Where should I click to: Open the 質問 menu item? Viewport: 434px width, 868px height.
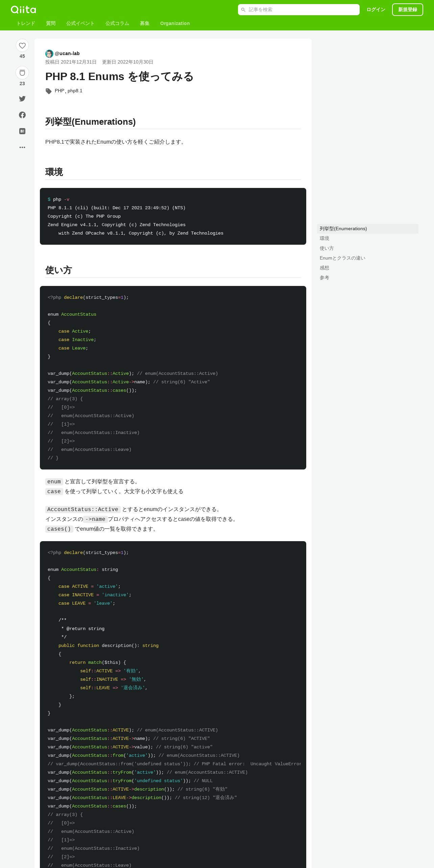tap(51, 23)
